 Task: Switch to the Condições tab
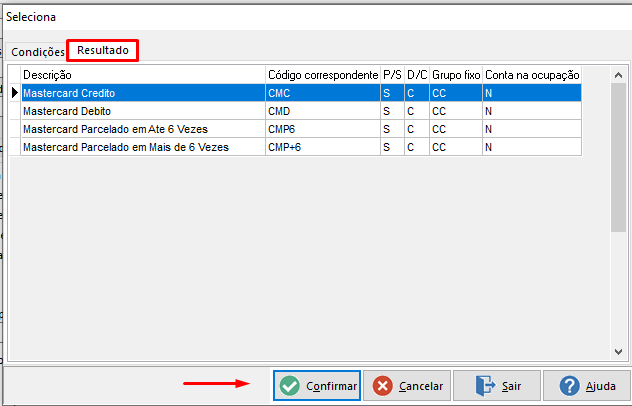click(37, 52)
